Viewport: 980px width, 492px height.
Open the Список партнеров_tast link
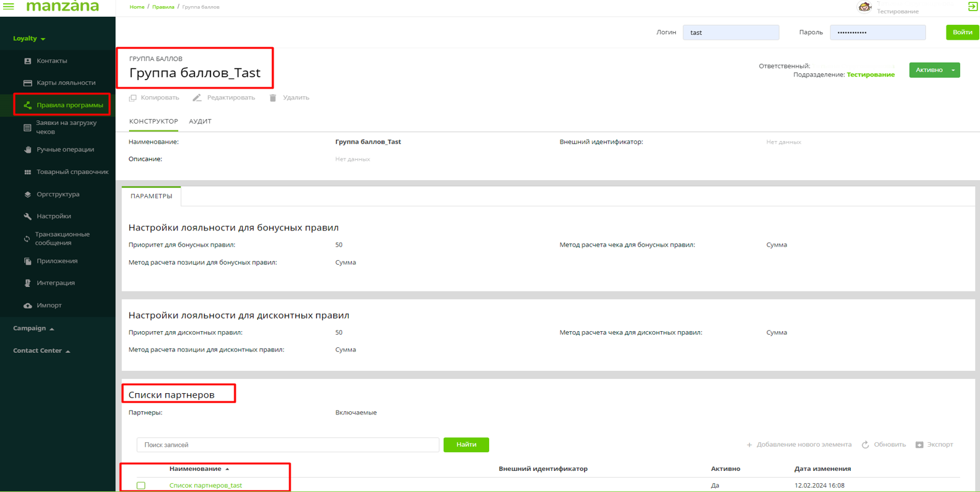coord(205,485)
